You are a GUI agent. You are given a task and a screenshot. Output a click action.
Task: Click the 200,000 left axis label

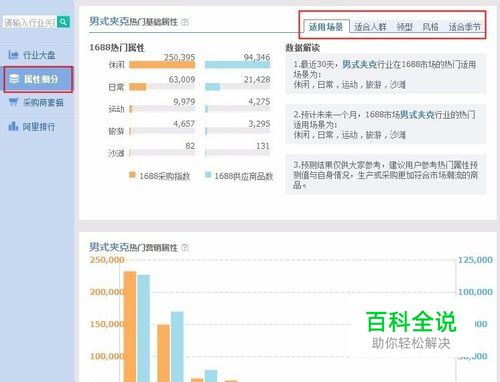107,292
